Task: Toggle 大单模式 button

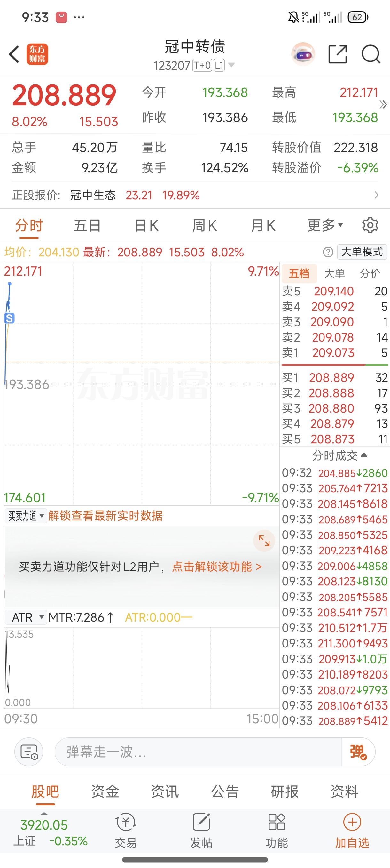Action: (362, 252)
